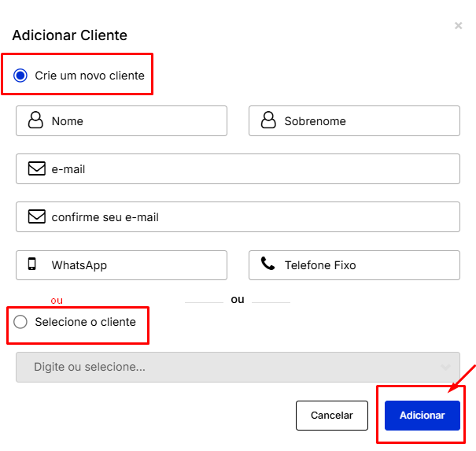Select the 'Crie um novo cliente' radio button
The height and width of the screenshot is (451, 476).
pos(20,76)
